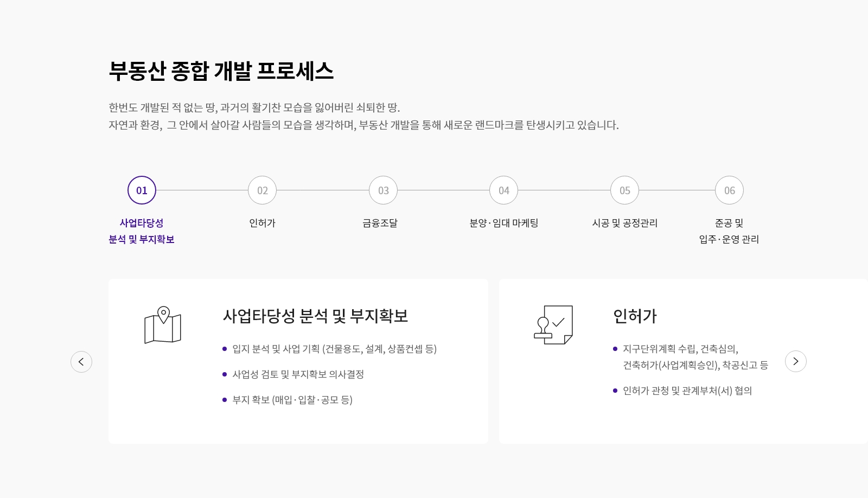The width and height of the screenshot is (868, 498).
Task: Click the 부지 확보 (매입·입찰·공모 등) bullet
Action: [292, 400]
